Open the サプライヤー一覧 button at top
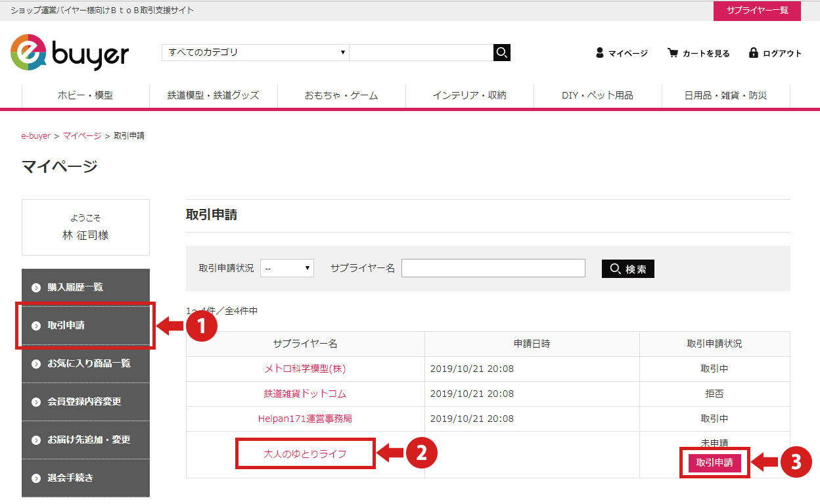Screen dimensions: 820x504 point(757,11)
